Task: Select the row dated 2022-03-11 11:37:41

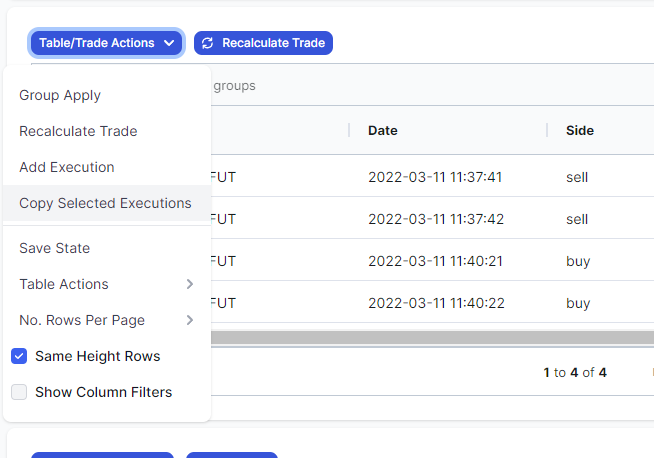Action: click(432, 176)
